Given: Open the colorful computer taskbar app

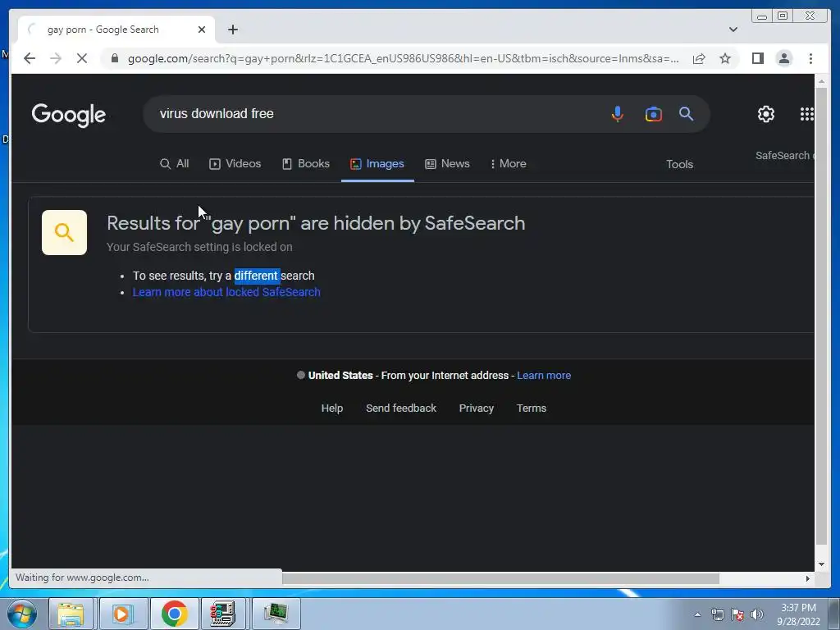Looking at the screenshot, I should pos(222,614).
